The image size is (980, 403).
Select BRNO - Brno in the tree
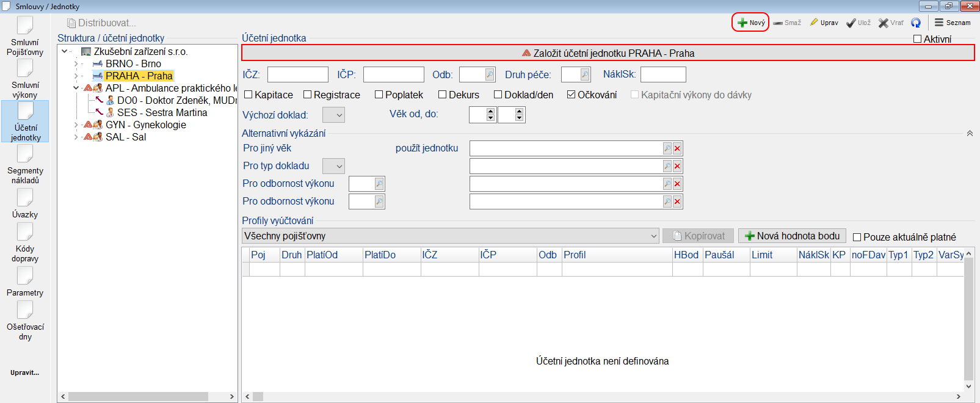[x=133, y=64]
